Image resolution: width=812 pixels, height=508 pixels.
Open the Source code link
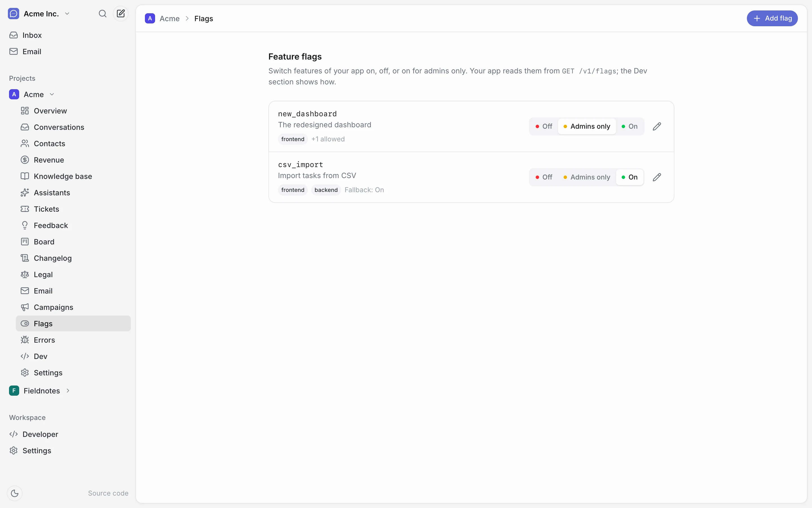click(108, 493)
